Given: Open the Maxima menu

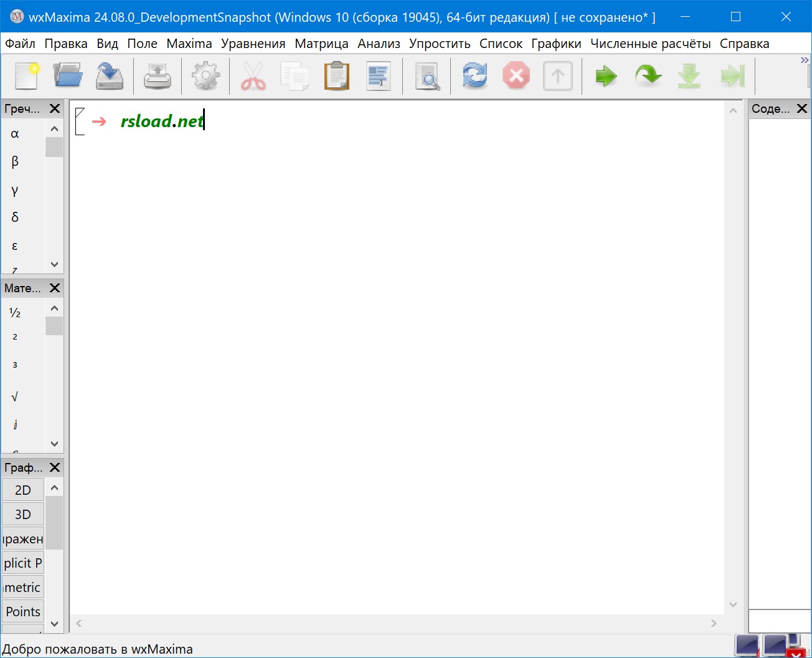Looking at the screenshot, I should (189, 44).
